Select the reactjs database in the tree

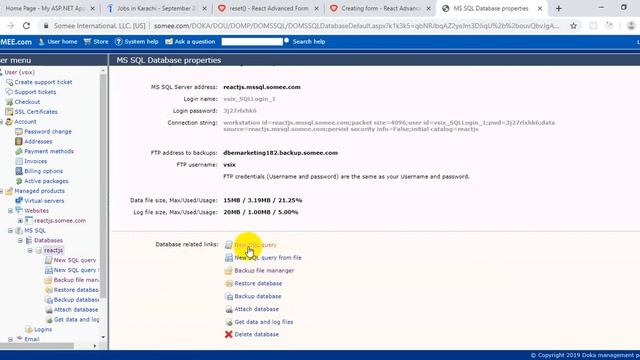point(53,250)
